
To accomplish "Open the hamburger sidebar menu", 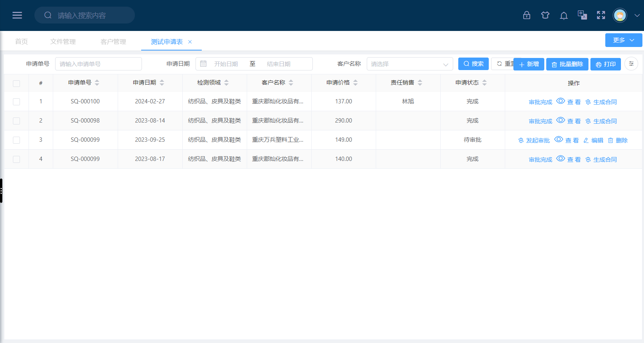I will pos(17,15).
